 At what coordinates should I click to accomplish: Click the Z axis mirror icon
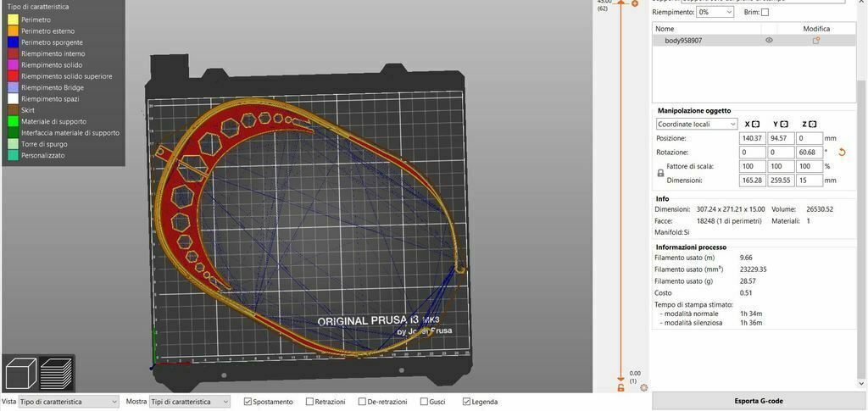click(813, 124)
